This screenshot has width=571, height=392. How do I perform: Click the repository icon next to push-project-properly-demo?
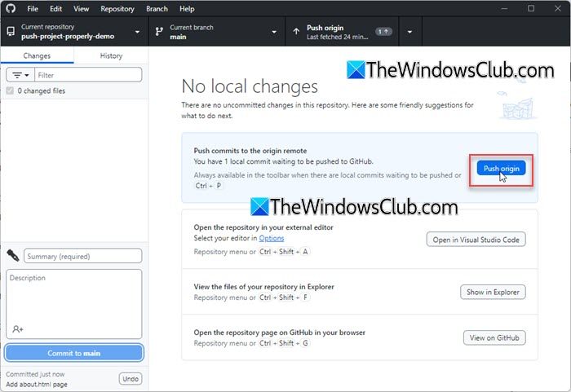pos(11,32)
